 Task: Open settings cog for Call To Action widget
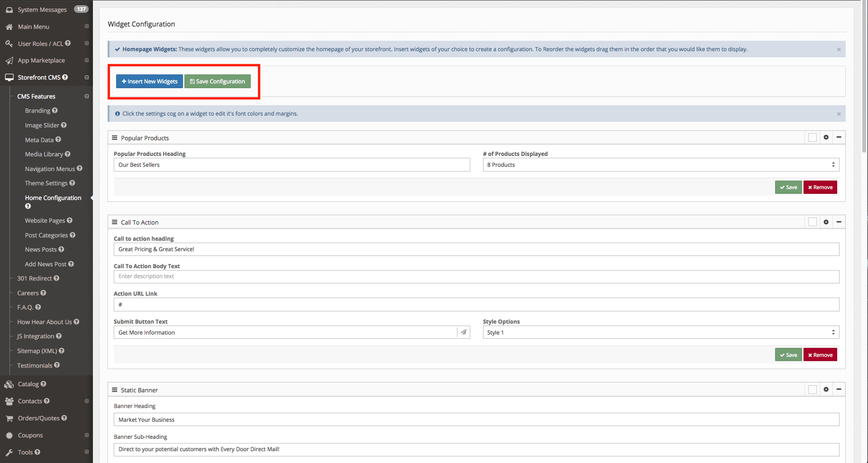tap(826, 222)
